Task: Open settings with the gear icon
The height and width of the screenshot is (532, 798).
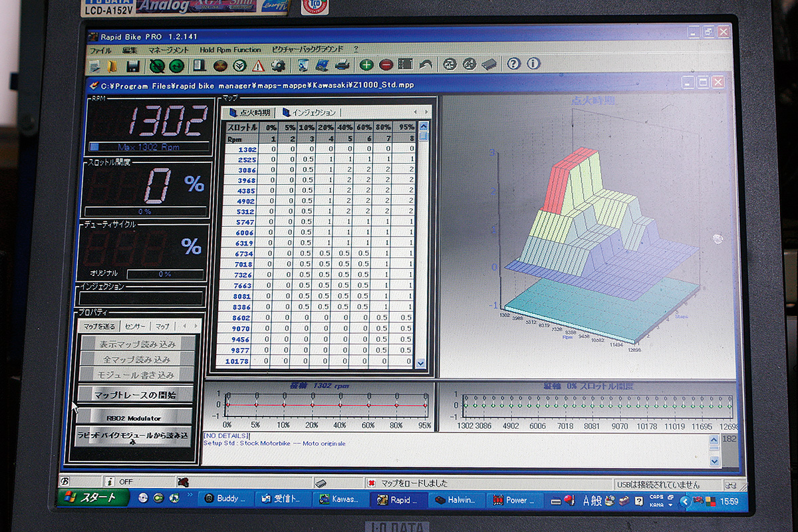Action: 278,65
